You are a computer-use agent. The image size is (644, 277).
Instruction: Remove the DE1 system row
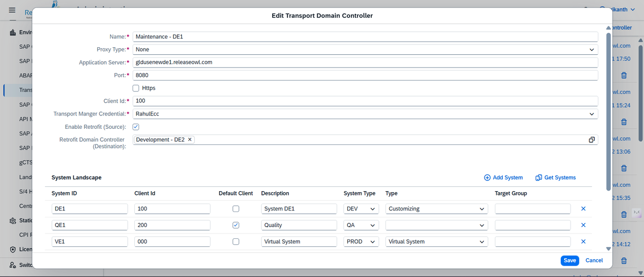583,209
